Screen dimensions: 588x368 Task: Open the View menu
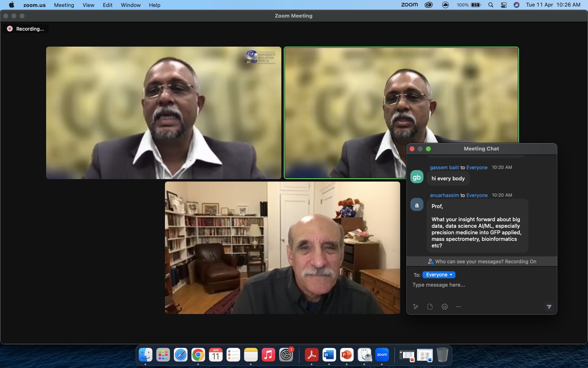(x=88, y=5)
